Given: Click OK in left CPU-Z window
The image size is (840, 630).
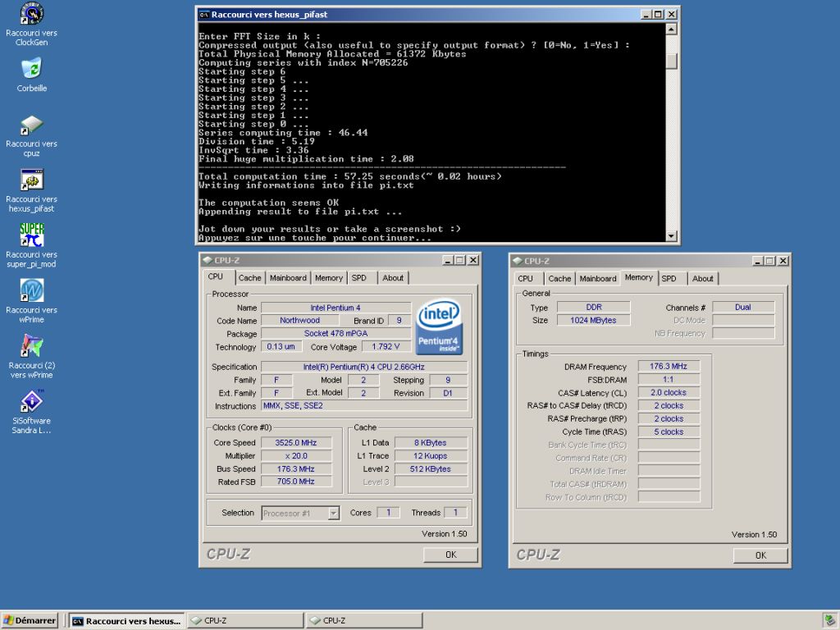Looking at the screenshot, I should pyautogui.click(x=450, y=555).
